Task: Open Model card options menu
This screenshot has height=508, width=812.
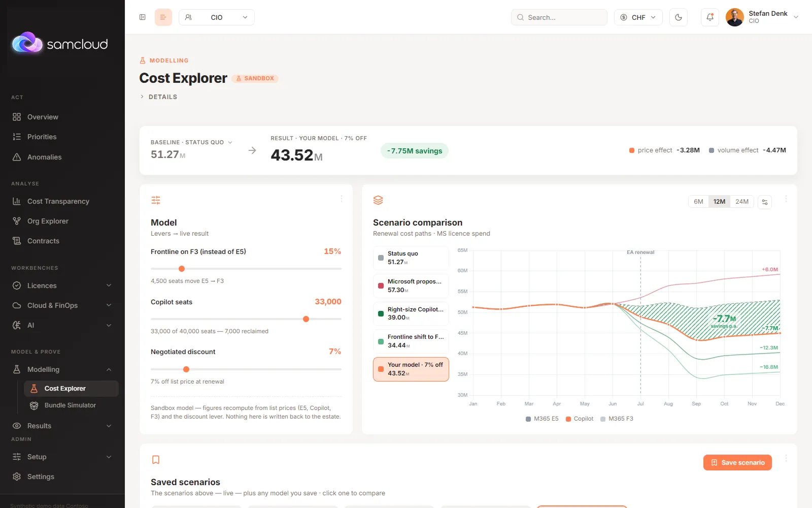Action: 342,199
